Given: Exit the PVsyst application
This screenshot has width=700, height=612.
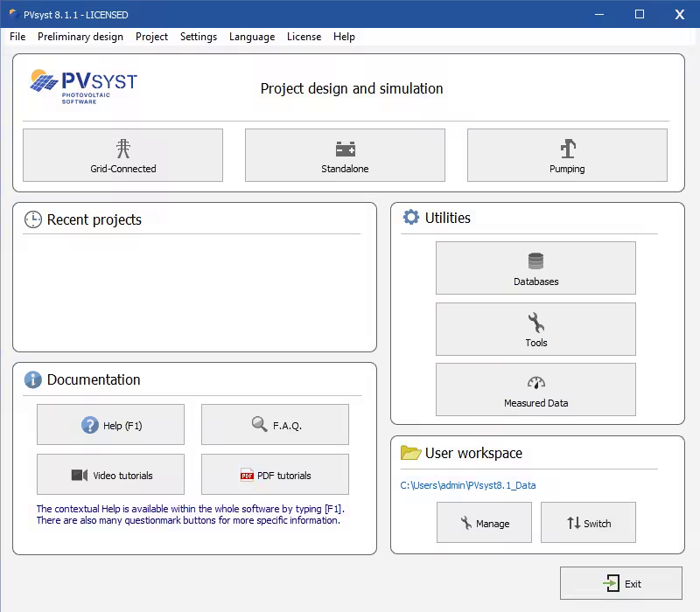Looking at the screenshot, I should [x=621, y=583].
